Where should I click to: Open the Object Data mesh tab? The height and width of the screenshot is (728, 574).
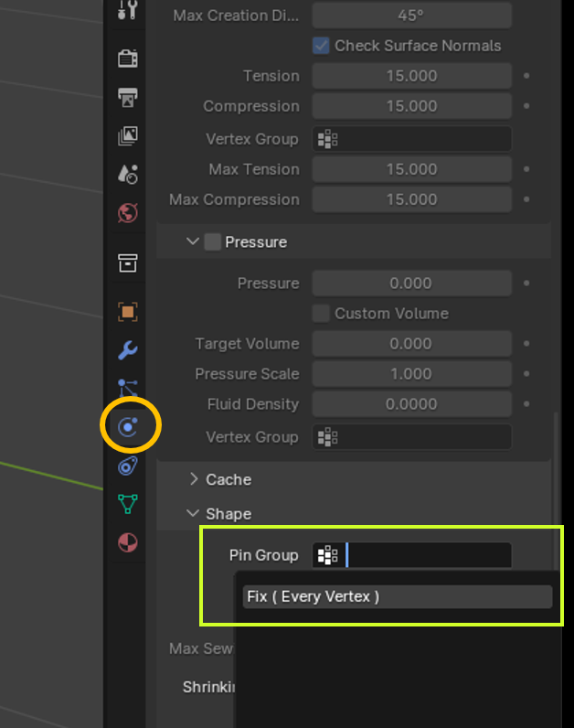coord(128,504)
